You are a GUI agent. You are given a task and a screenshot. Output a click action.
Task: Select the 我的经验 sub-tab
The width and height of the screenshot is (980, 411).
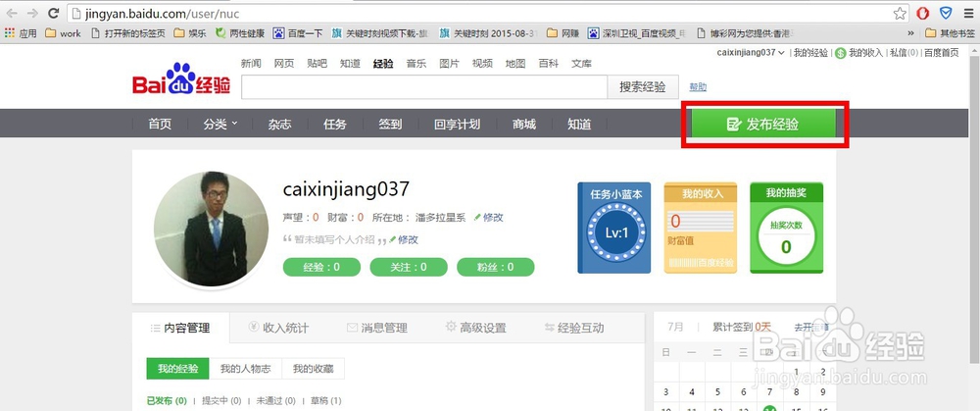(178, 369)
